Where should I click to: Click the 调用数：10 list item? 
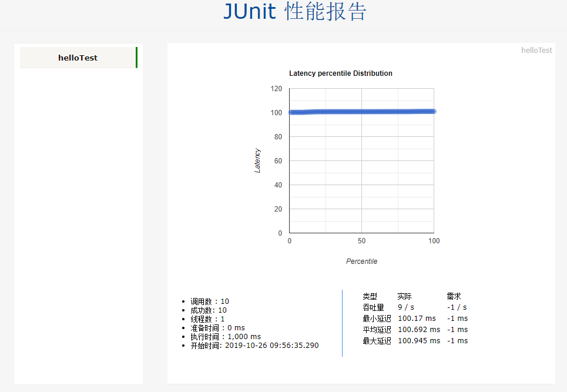click(210, 301)
